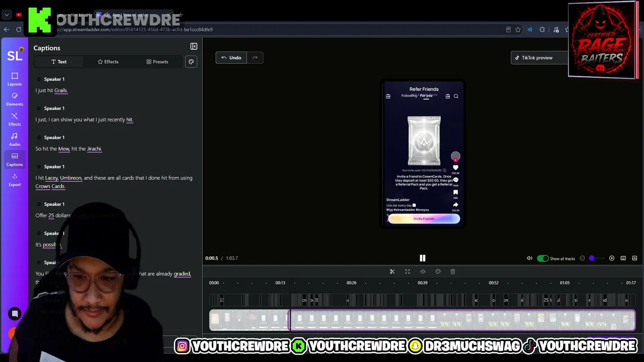Pause the video playback

423,258
